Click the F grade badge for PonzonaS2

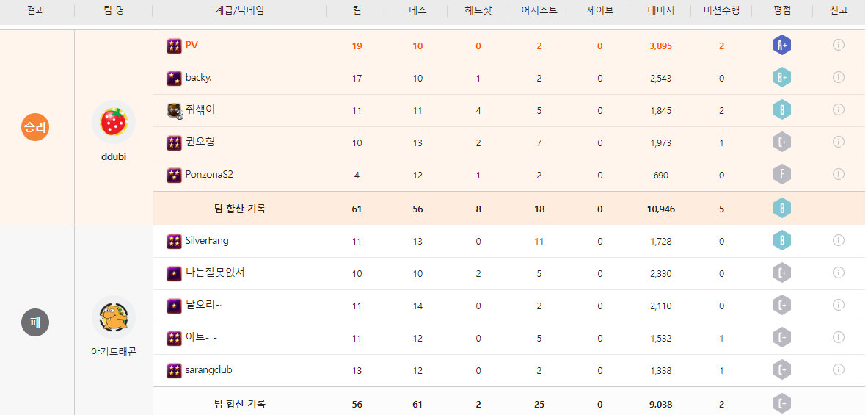[x=781, y=175]
